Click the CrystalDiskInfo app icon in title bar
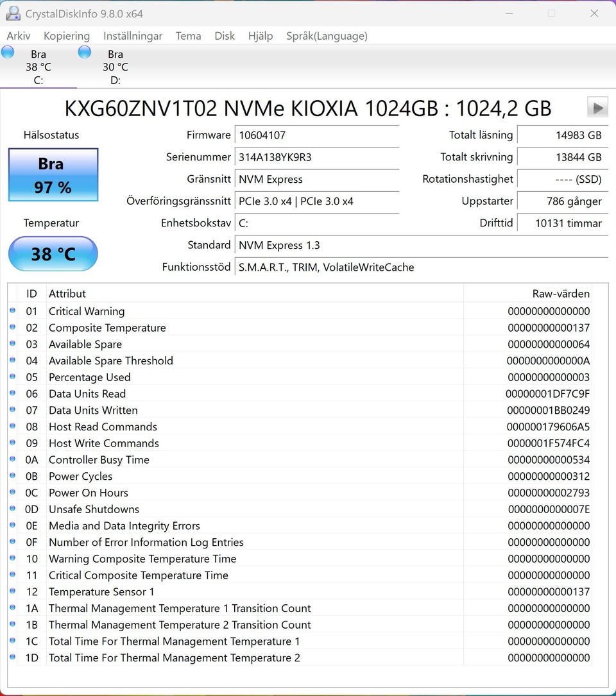This screenshot has height=696, width=616. [x=12, y=13]
